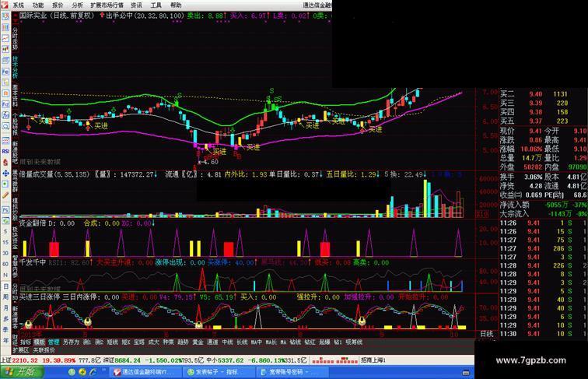Screen dimensions: 588x379
Task: Click the yellow quick-launch icon in taskbar
Action: [x=82, y=372]
